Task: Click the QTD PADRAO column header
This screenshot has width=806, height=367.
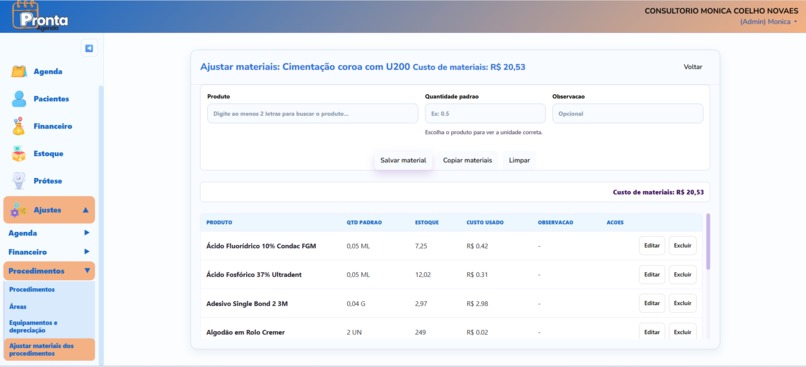Action: coord(364,223)
